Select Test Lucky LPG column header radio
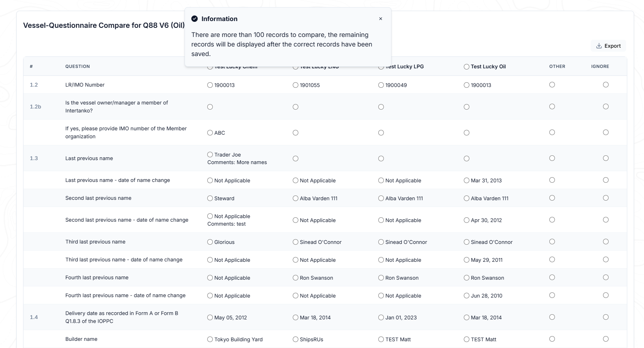Image resolution: width=644 pixels, height=348 pixels. coord(381,67)
